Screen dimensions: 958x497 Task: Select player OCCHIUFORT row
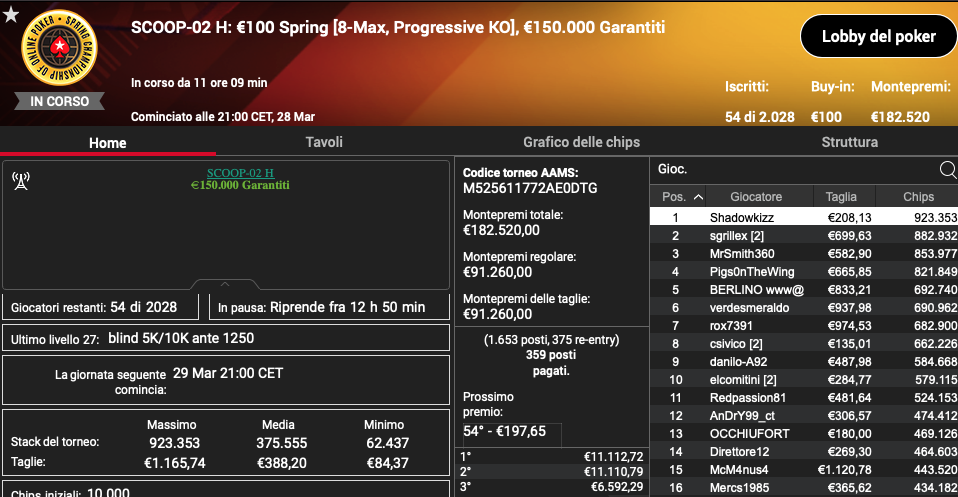tap(803, 433)
